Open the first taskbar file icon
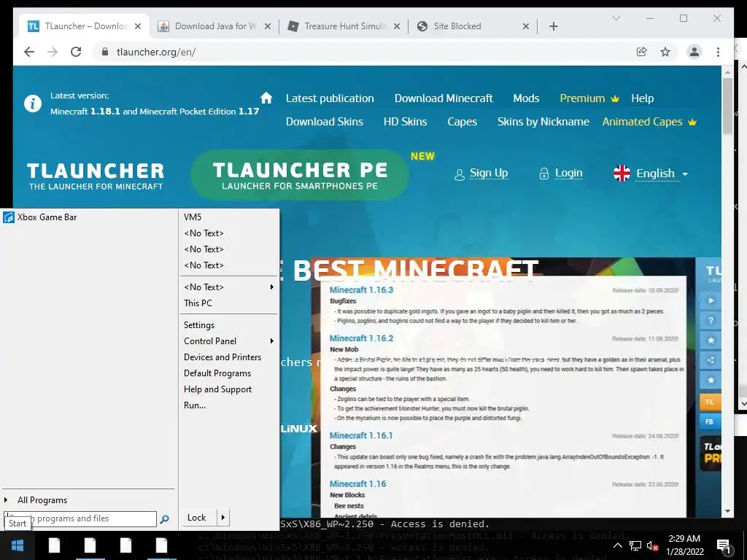The image size is (747, 560). [55, 545]
